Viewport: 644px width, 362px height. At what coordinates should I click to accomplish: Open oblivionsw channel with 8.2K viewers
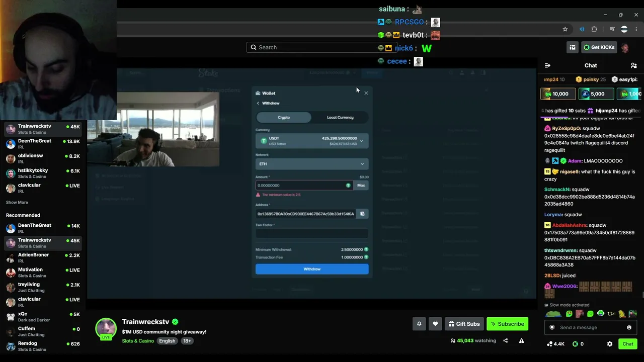(43, 158)
